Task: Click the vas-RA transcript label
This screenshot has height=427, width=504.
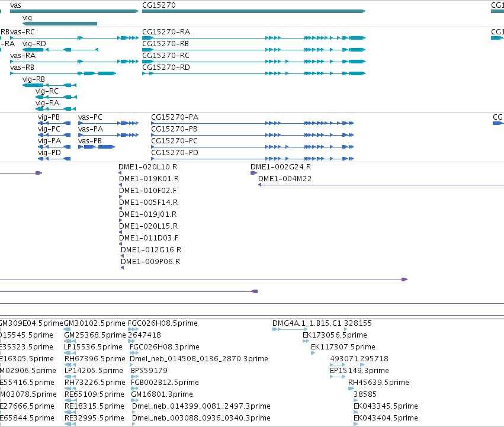Action: pos(23,56)
